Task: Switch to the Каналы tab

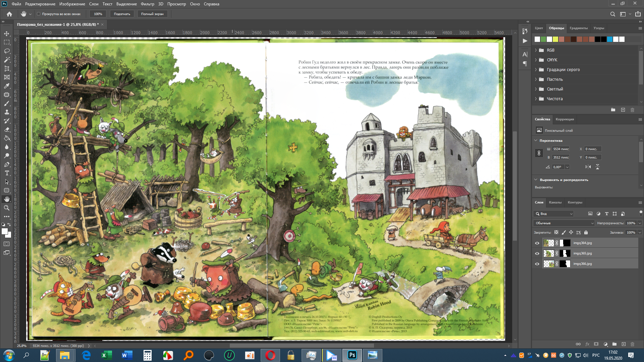Action: click(555, 202)
